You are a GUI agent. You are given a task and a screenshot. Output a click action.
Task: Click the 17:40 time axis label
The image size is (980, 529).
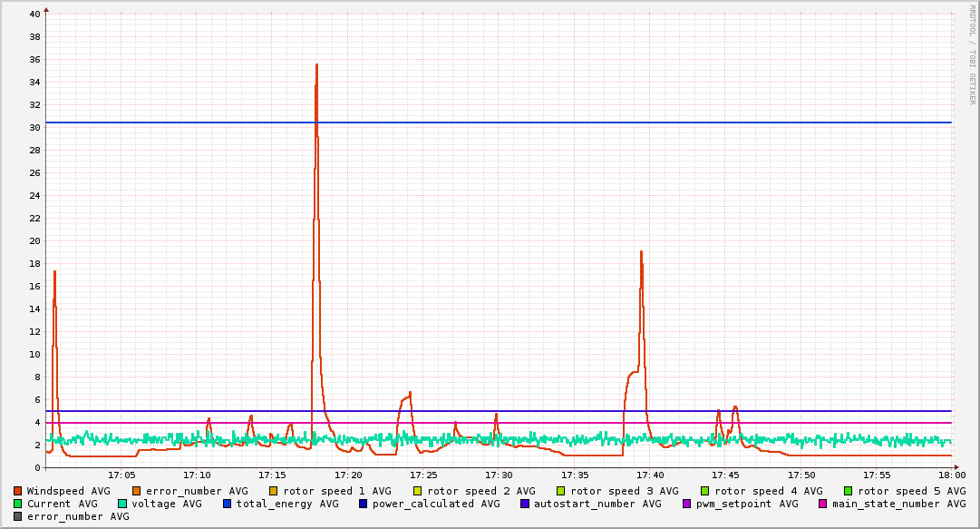click(650, 475)
